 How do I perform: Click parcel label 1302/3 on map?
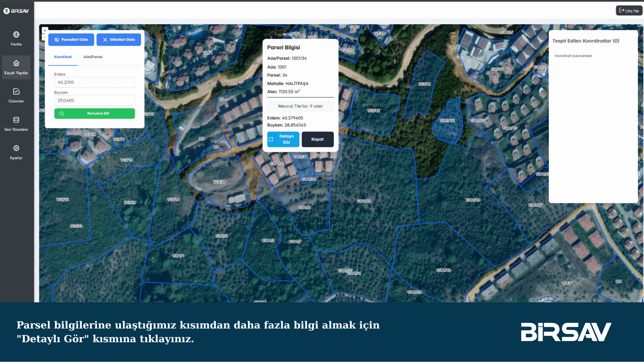[497, 69]
